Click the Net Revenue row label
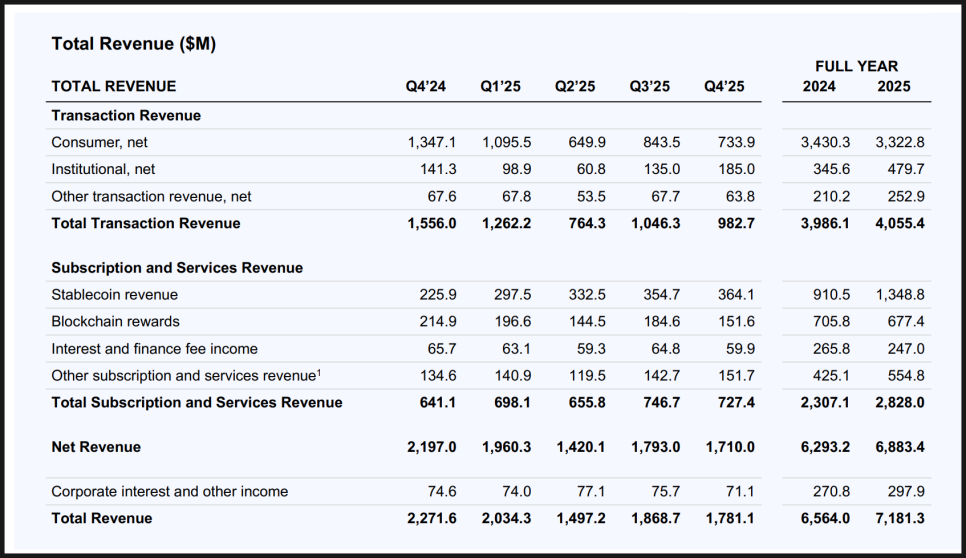 point(96,447)
